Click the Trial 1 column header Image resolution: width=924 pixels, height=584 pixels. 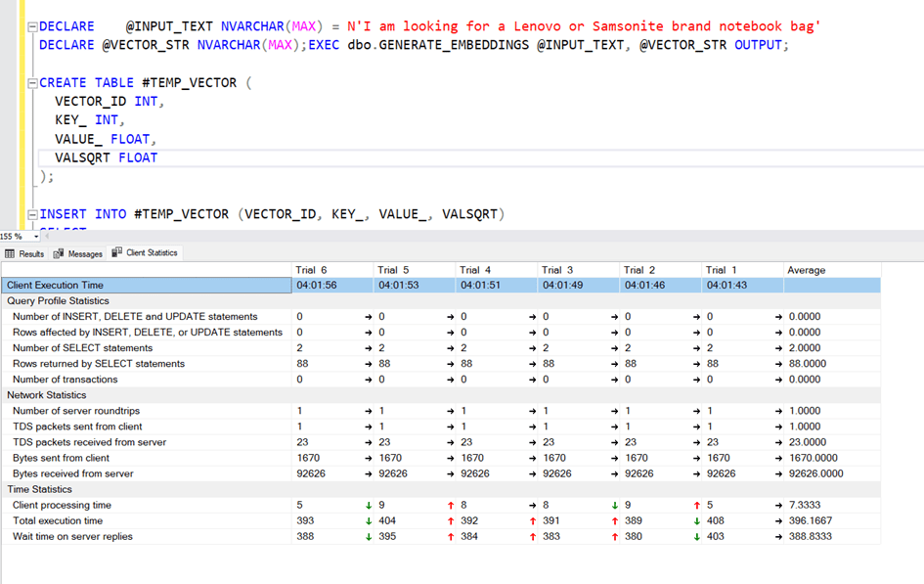[721, 270]
